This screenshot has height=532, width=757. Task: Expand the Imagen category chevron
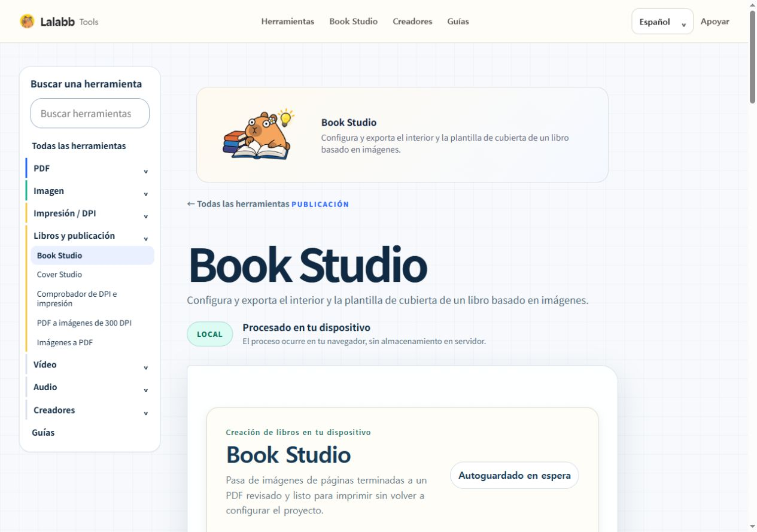point(145,194)
